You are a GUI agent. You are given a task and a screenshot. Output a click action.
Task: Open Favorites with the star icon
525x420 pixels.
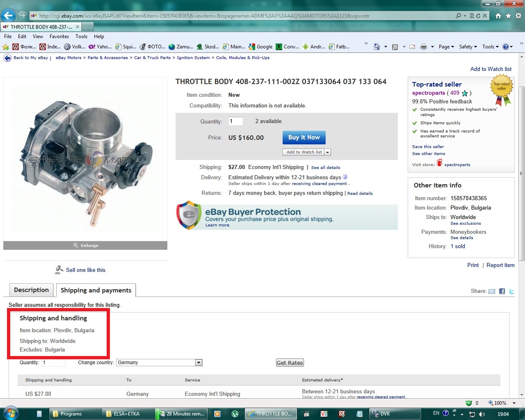click(x=508, y=16)
